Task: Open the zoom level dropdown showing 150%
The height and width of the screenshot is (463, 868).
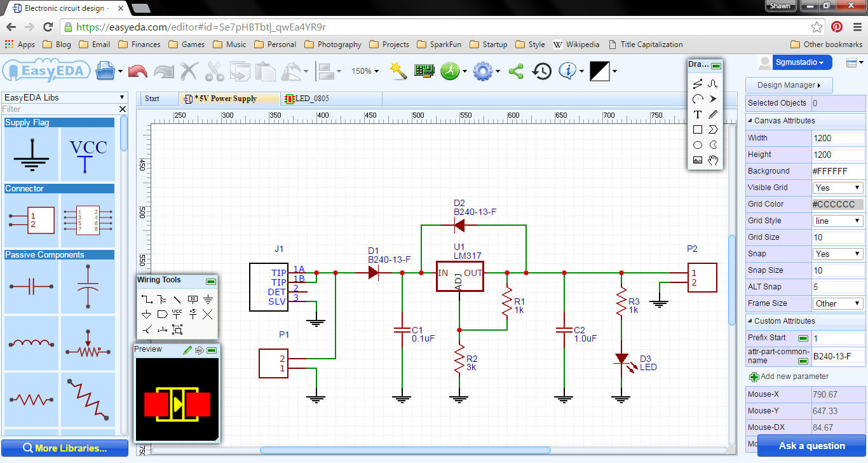Action: click(x=364, y=71)
